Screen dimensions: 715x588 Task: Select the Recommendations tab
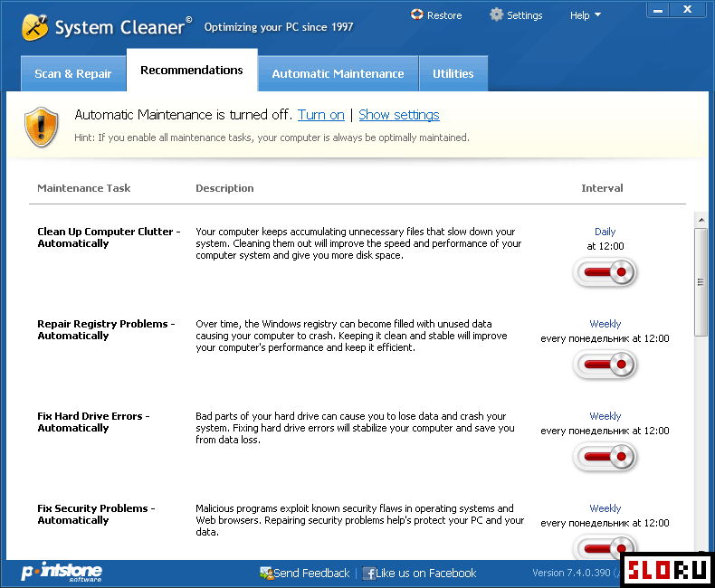[192, 70]
